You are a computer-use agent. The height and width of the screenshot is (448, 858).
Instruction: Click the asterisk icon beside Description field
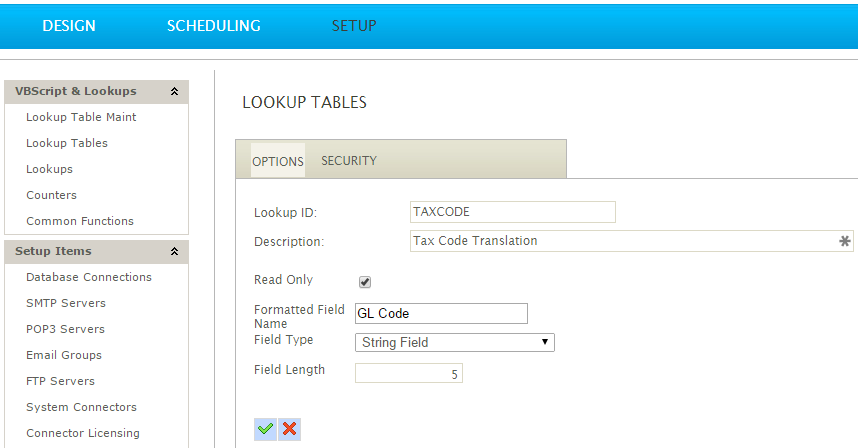(x=844, y=241)
